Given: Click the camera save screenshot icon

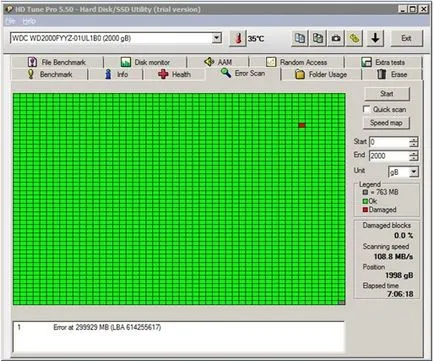Looking at the screenshot, I should [336, 38].
